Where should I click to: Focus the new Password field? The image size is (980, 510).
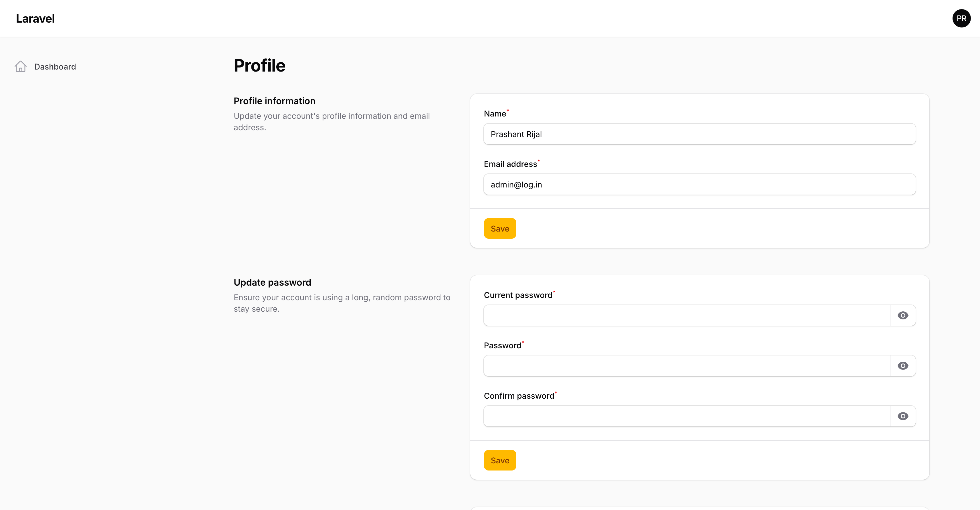click(687, 366)
